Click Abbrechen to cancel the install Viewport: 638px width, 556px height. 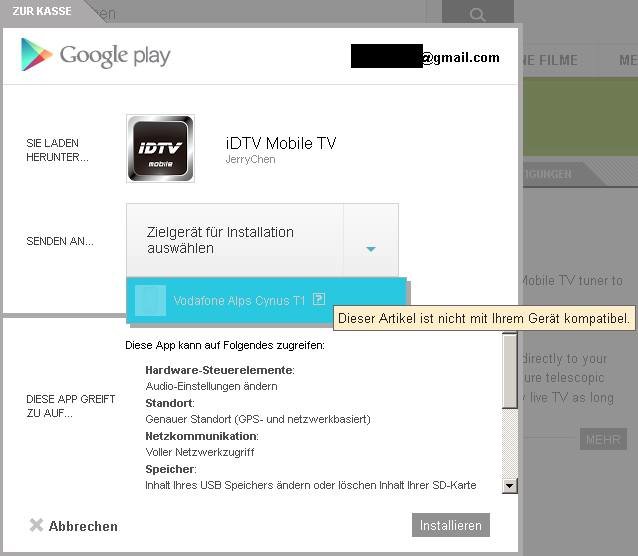[83, 526]
